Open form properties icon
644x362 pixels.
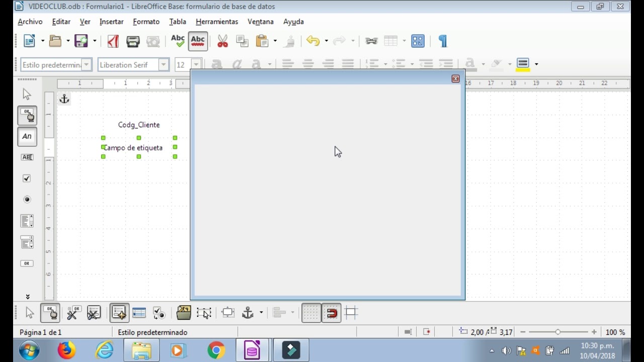93,313
